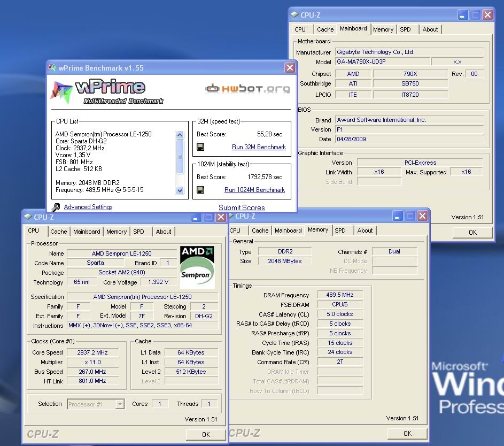The width and height of the screenshot is (504, 446).
Task: Click the Advanced Settings wrench icon
Action: [56, 207]
